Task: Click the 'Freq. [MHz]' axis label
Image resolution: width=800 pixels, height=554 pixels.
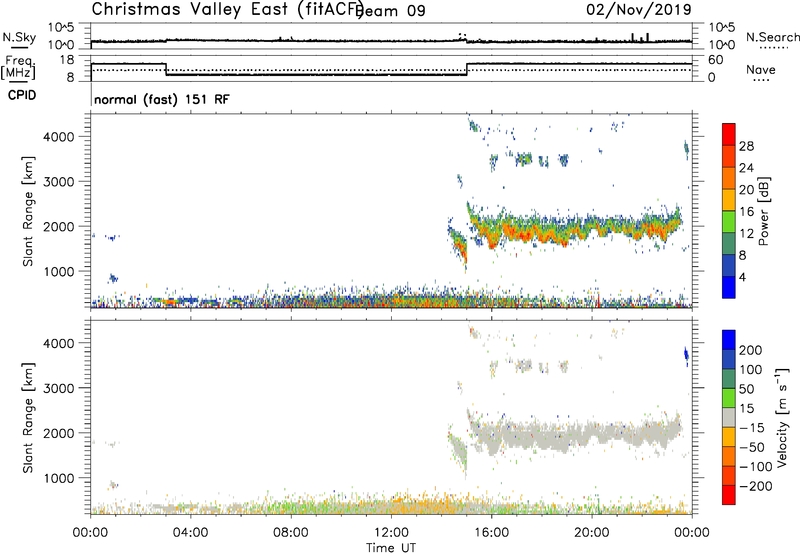Action: (19, 68)
